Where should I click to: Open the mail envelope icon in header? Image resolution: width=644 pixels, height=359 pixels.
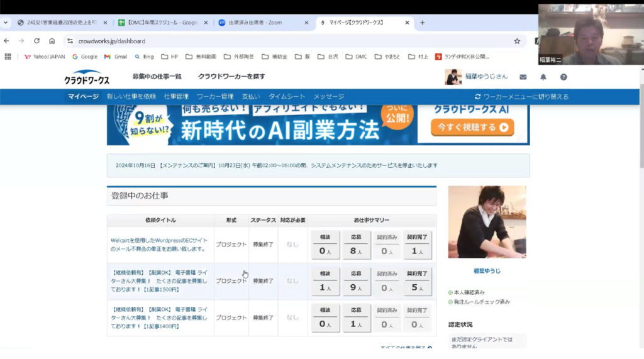(523, 77)
